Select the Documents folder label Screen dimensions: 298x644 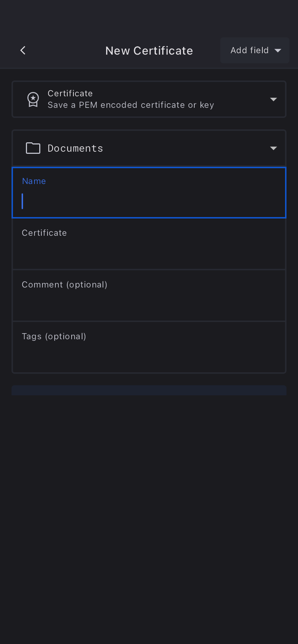point(75,148)
